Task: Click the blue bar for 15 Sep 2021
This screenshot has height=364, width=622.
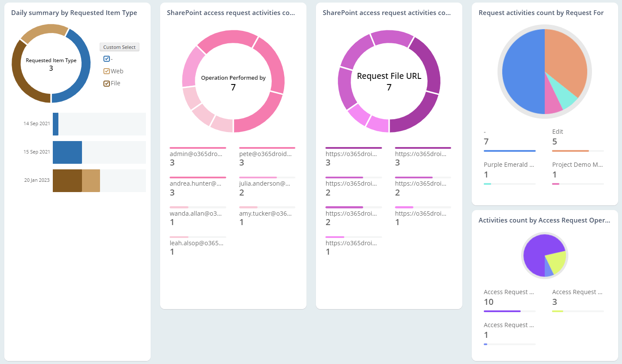Action: pyautogui.click(x=67, y=152)
